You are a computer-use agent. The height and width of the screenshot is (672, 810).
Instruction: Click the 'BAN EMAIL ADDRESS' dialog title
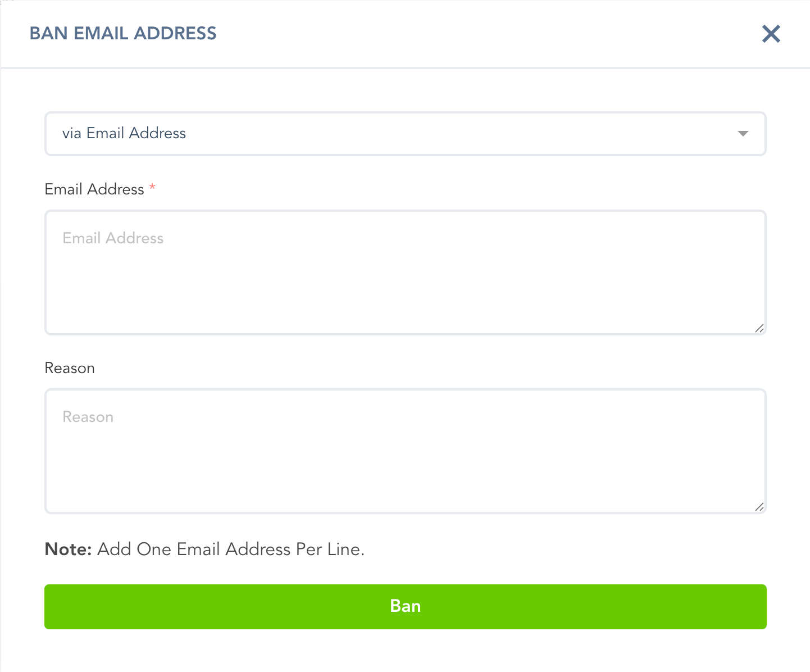click(x=123, y=33)
